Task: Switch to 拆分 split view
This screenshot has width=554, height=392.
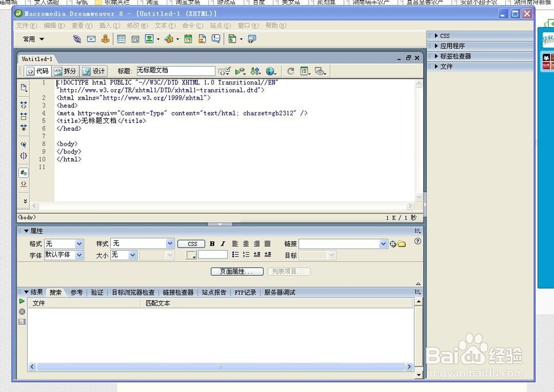Action: pos(65,71)
